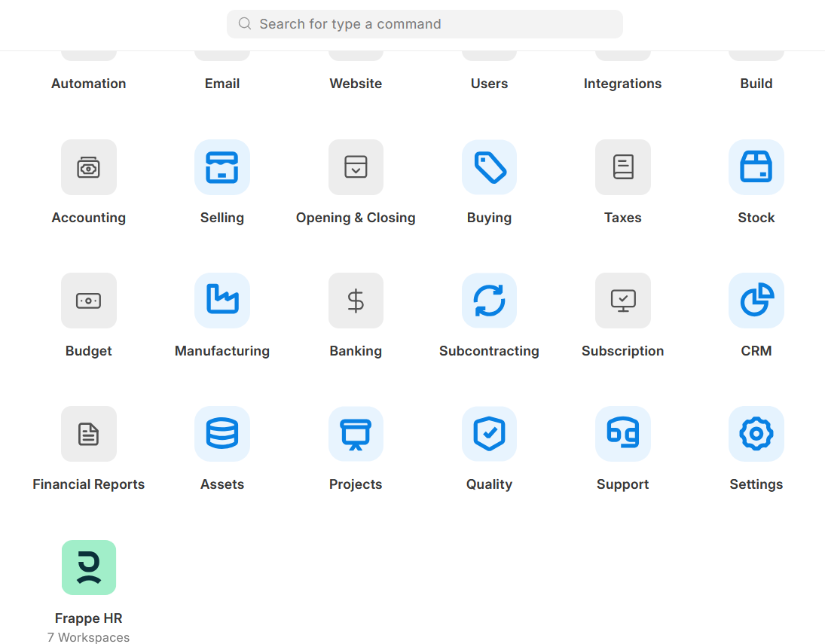The height and width of the screenshot is (644, 825).
Task: Open the Projects workspace icon
Action: click(355, 434)
